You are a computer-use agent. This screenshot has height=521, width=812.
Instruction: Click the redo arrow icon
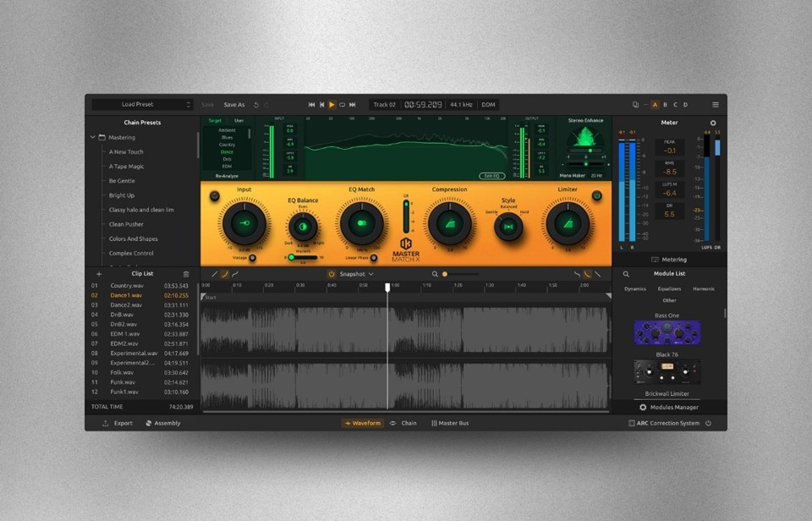point(266,105)
